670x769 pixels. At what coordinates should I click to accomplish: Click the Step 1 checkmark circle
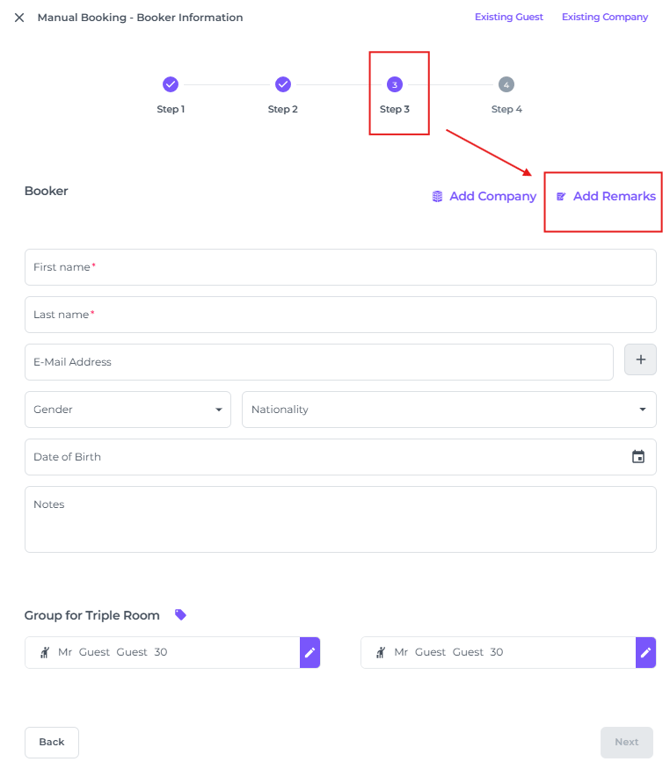pos(170,85)
